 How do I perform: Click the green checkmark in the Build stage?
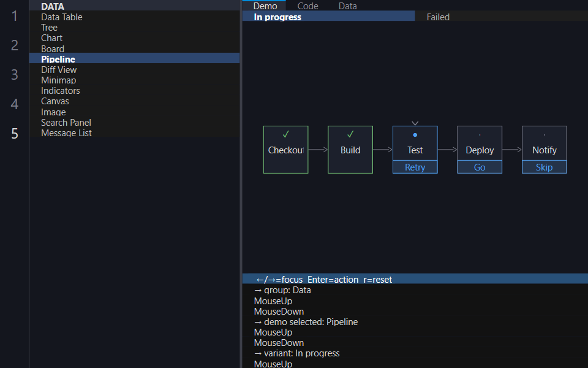pyautogui.click(x=350, y=134)
